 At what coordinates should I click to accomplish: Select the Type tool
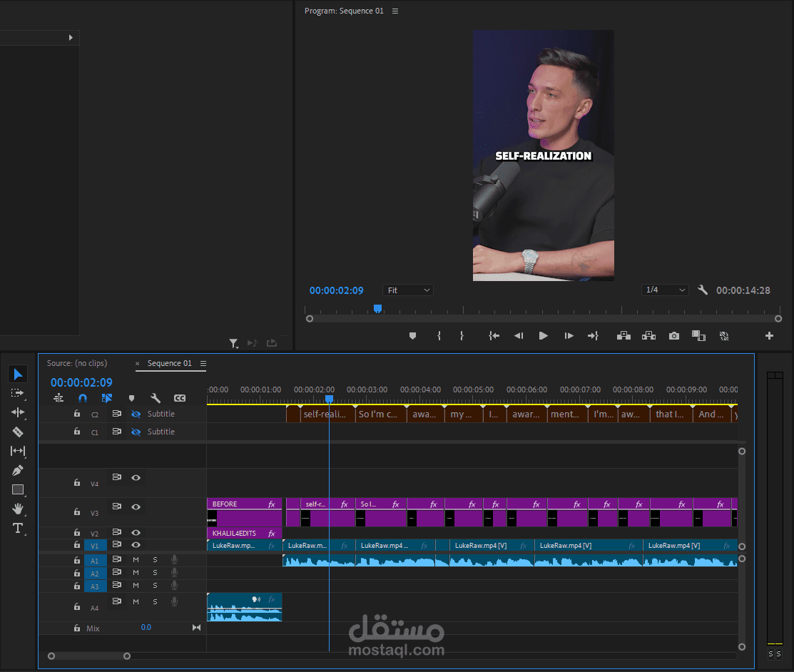pyautogui.click(x=18, y=529)
